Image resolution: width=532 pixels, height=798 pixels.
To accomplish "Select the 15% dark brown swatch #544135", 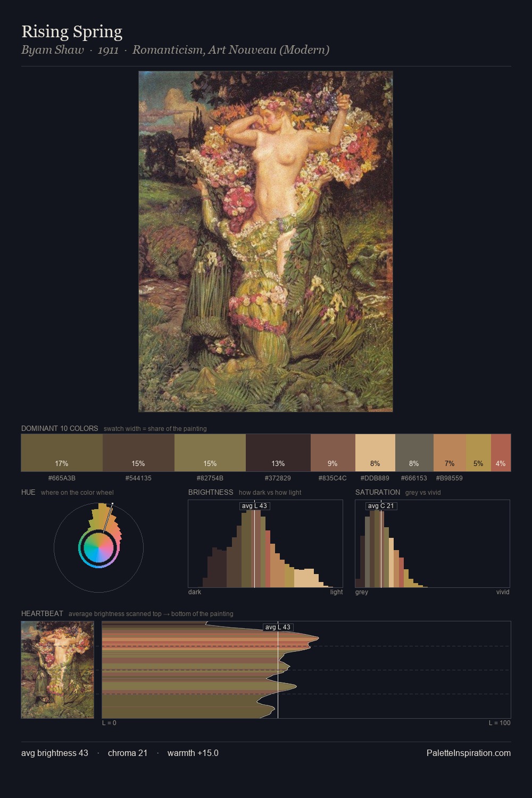I will (x=138, y=453).
